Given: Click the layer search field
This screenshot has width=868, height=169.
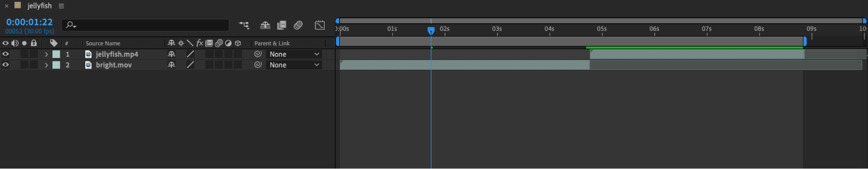Looking at the screenshot, I should pyautogui.click(x=145, y=25).
